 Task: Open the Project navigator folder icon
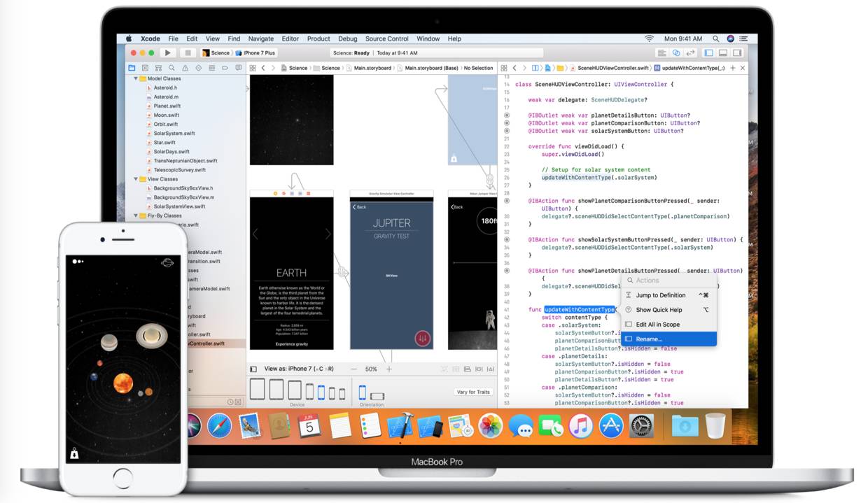coord(132,68)
